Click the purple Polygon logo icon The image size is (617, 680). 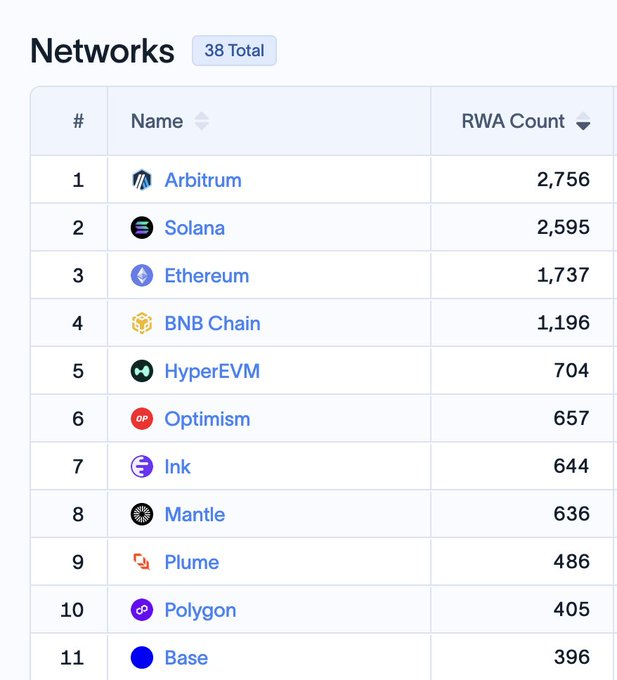click(x=142, y=610)
